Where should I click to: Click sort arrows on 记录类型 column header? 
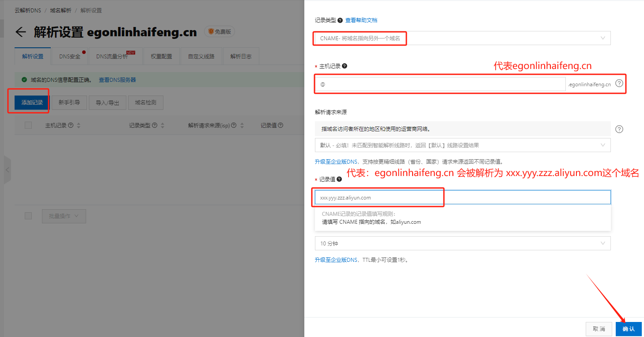coord(163,126)
